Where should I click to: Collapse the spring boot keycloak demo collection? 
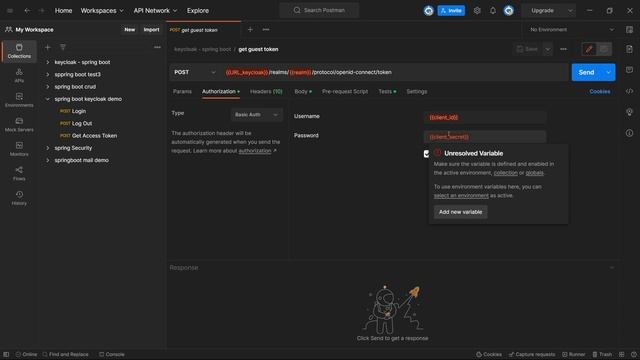(48, 99)
